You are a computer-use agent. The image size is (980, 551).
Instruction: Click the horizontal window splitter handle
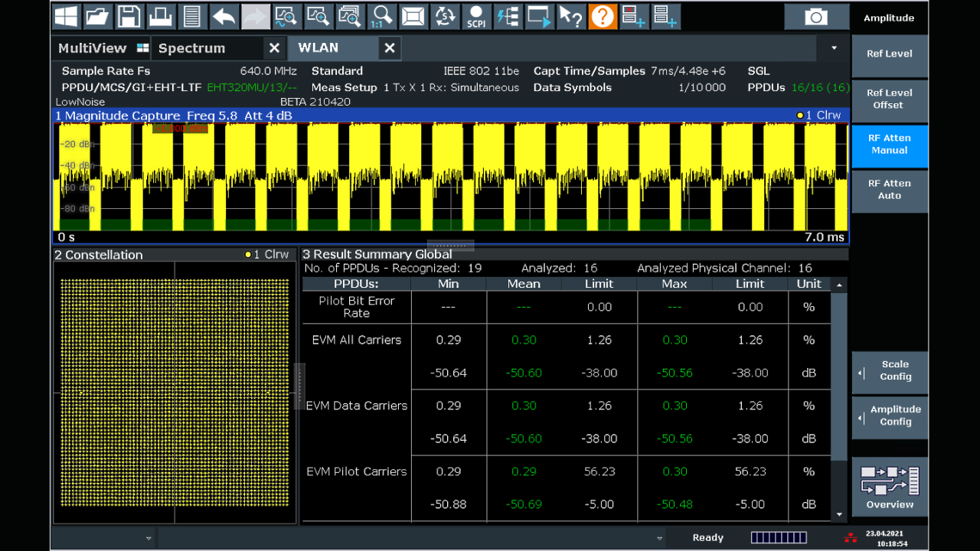point(451,246)
